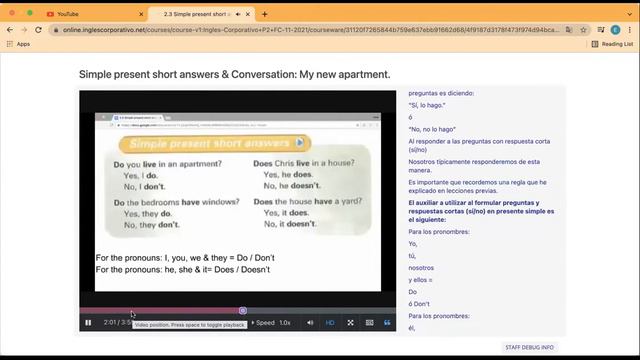Screen dimensions: 640x360
Task: Open translate page icon in address bar
Action: click(x=569, y=29)
